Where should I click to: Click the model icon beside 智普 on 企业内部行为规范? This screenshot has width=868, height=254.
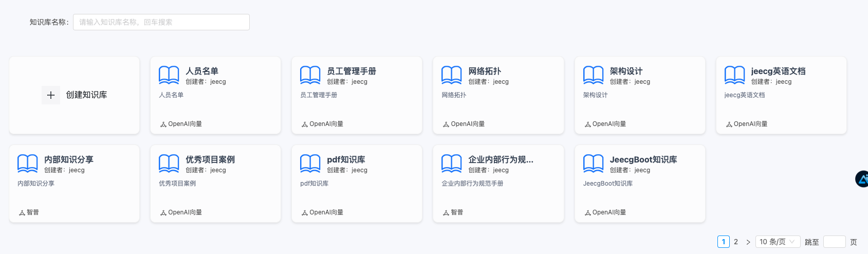click(x=446, y=213)
